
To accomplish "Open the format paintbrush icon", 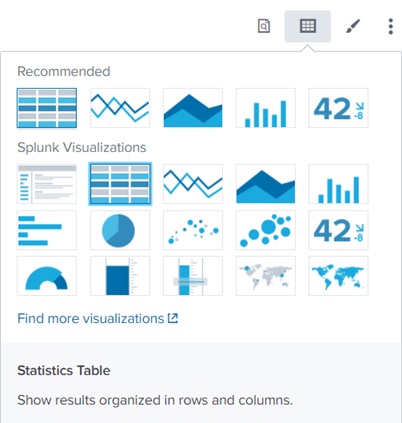I will tap(352, 26).
